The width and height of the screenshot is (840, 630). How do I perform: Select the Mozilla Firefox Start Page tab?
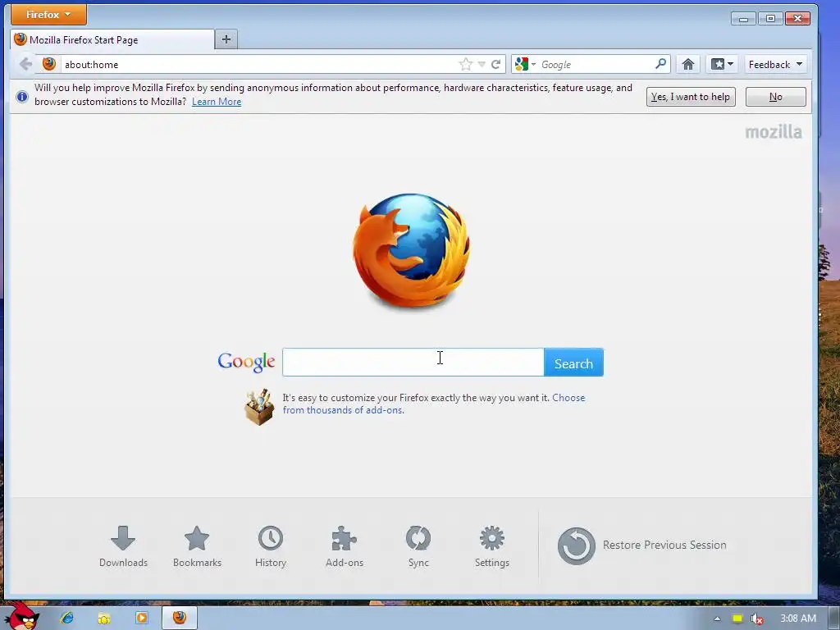(112, 39)
